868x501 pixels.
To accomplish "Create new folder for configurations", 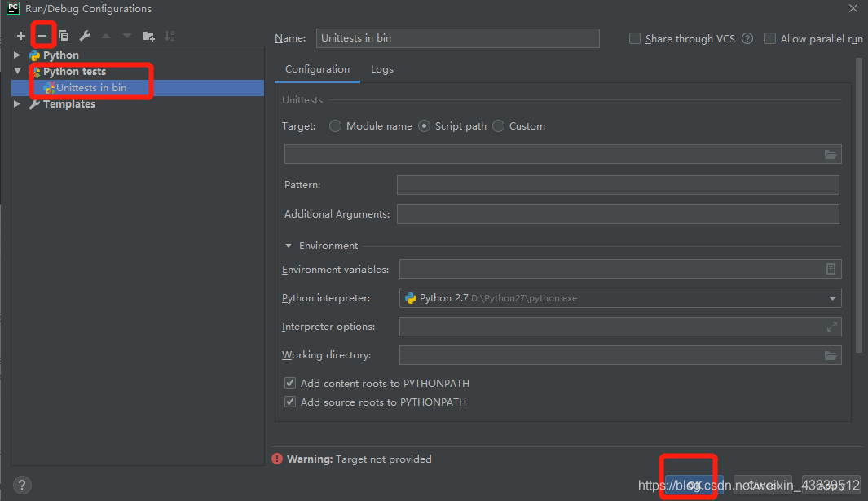I will pos(148,36).
